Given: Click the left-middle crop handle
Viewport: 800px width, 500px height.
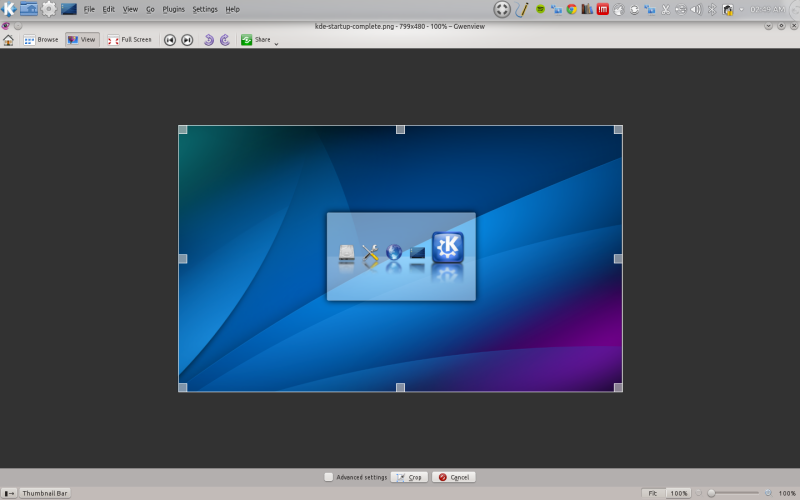Looking at the screenshot, I should (x=183, y=259).
